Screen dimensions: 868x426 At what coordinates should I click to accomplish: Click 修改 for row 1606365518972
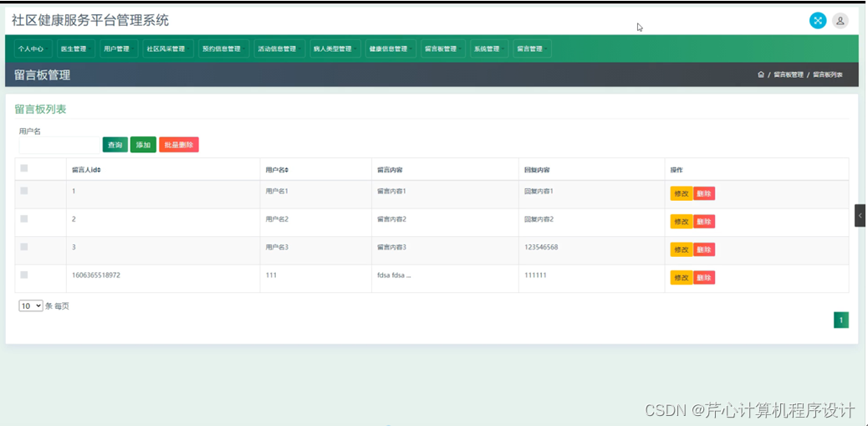coord(682,278)
